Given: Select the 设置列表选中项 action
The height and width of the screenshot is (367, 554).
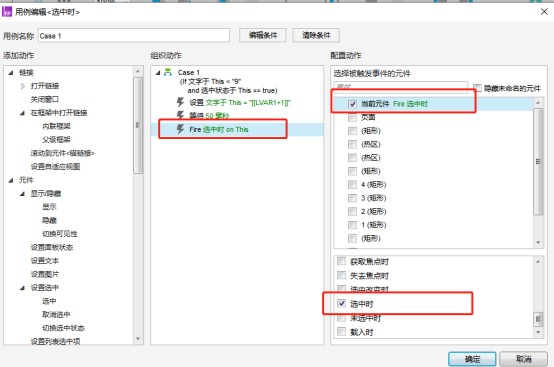Looking at the screenshot, I should [x=55, y=341].
